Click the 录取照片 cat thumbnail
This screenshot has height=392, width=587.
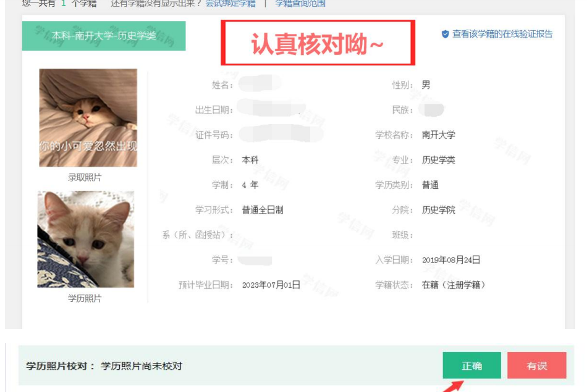[88, 117]
